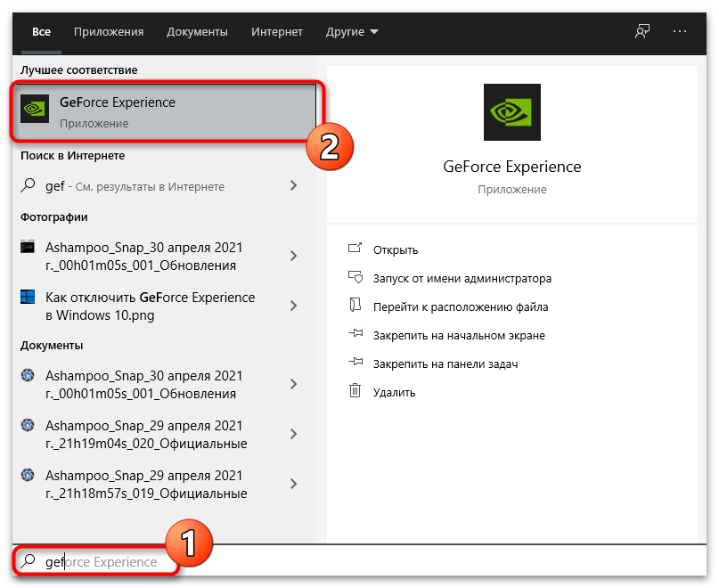Expand arrow for Ashampoo_Snap 21h19m04s document
Image resolution: width=719 pixels, height=588 pixels.
pyautogui.click(x=293, y=434)
